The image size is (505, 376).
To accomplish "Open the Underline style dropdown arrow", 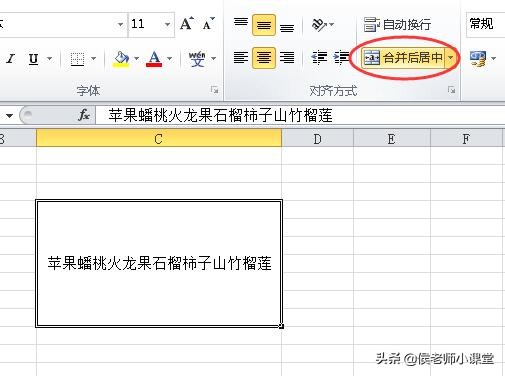I will pyautogui.click(x=49, y=59).
